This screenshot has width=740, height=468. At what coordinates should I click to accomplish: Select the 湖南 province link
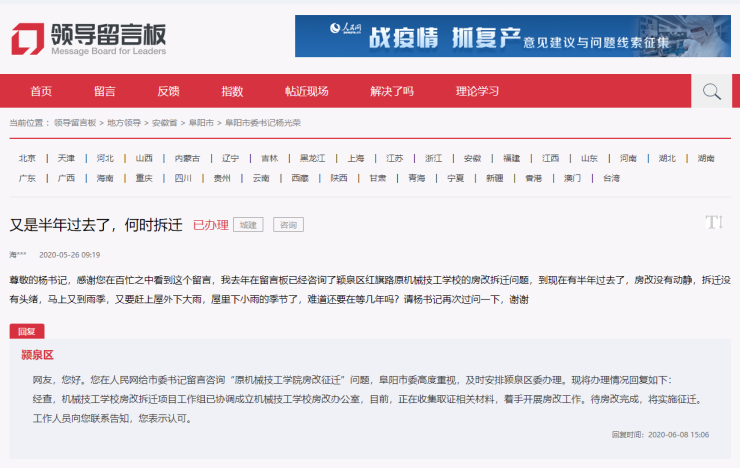[x=706, y=158]
